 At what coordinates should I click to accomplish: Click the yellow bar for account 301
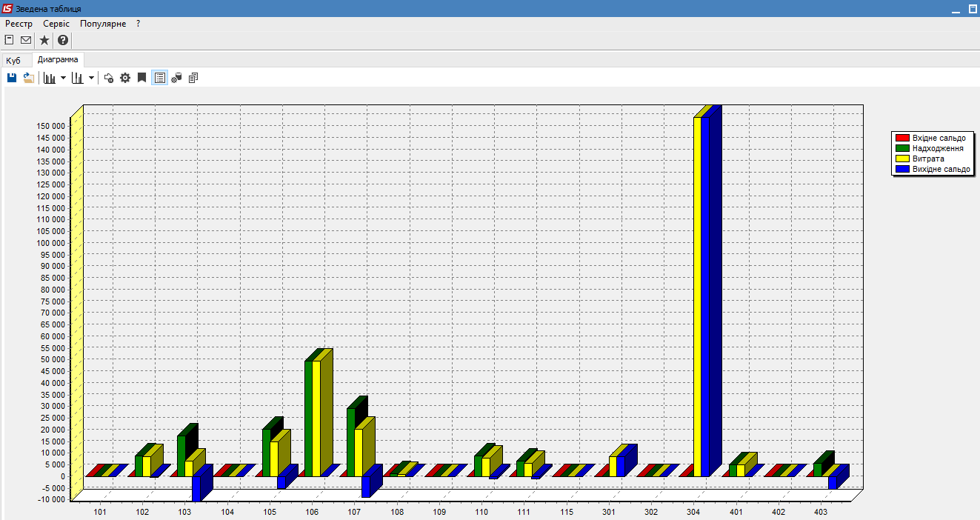click(613, 466)
